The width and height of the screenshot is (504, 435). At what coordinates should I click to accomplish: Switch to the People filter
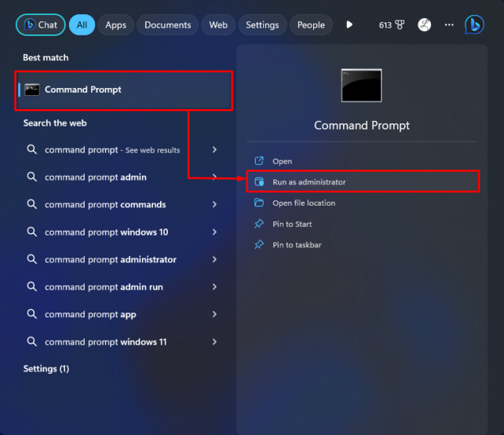click(311, 25)
